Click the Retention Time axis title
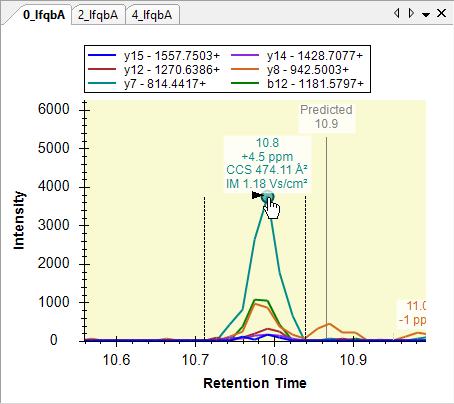The width and height of the screenshot is (454, 404). pos(255,383)
